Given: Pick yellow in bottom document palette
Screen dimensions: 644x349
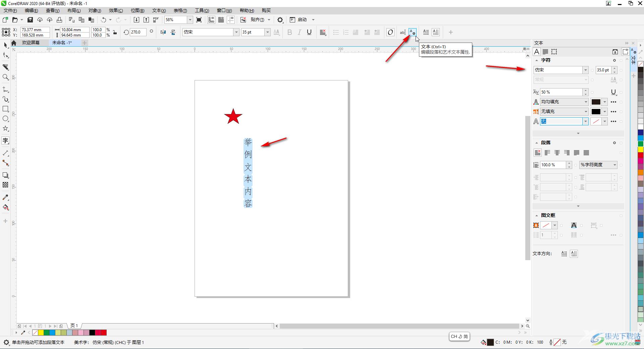Looking at the screenshot, I should 41,333.
